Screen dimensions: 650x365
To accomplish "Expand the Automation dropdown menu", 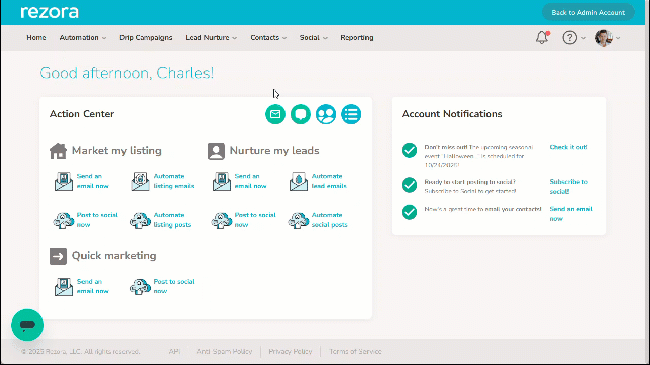I will coord(82,38).
